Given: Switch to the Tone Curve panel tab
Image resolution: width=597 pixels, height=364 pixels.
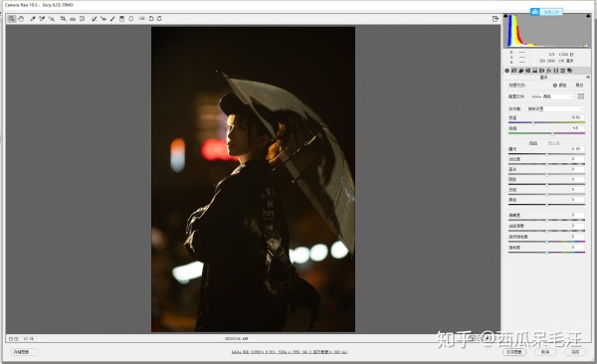Looking at the screenshot, I should [514, 71].
